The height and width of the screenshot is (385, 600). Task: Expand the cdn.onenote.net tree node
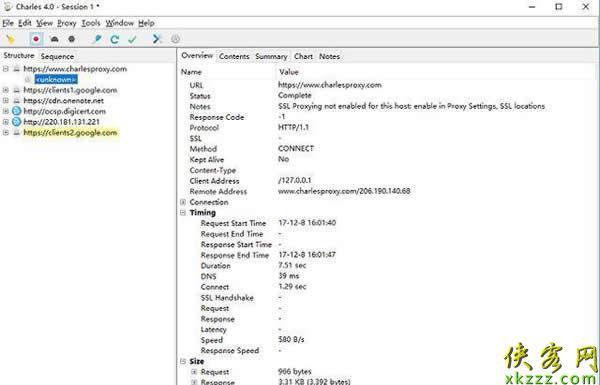(x=6, y=101)
